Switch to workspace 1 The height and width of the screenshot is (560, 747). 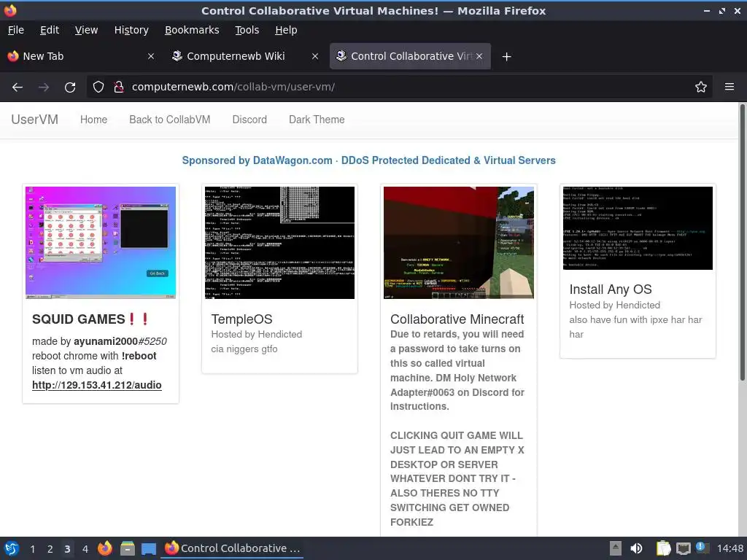click(32, 549)
